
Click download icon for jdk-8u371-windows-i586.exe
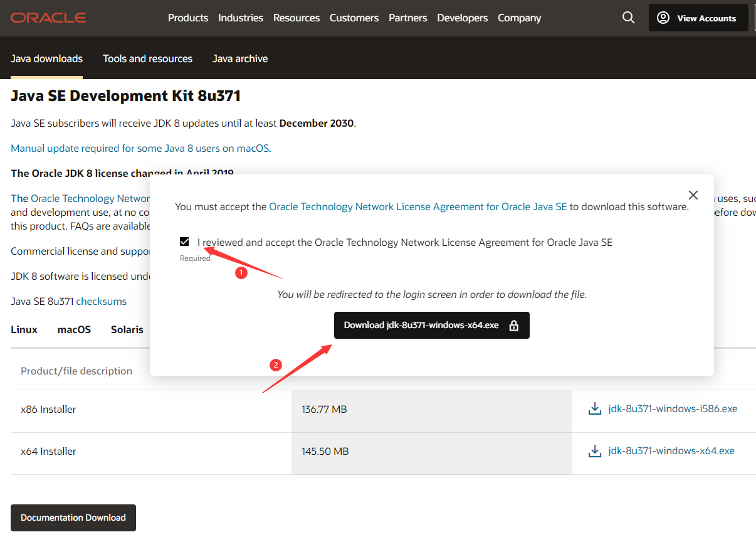tap(594, 409)
